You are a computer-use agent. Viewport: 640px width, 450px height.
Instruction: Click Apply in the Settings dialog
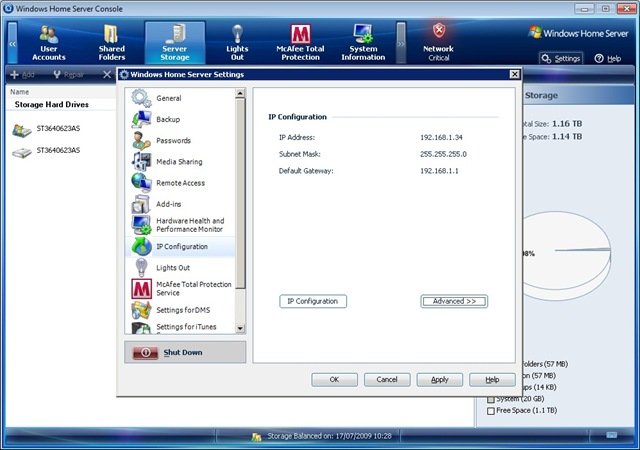[x=440, y=380]
